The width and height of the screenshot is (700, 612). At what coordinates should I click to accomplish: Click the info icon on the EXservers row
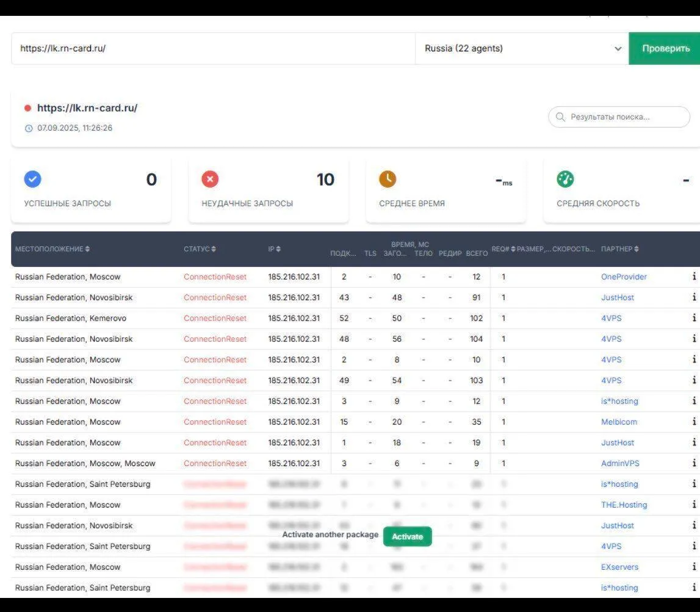coord(694,567)
